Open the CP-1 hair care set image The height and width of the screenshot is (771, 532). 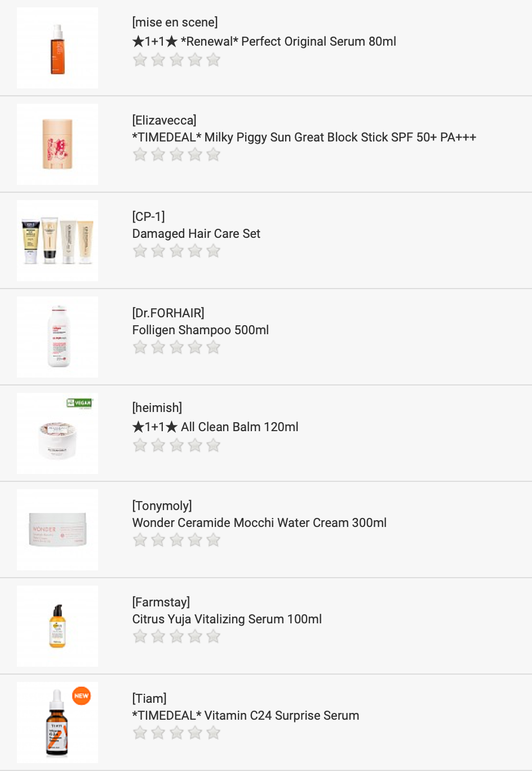tap(57, 241)
